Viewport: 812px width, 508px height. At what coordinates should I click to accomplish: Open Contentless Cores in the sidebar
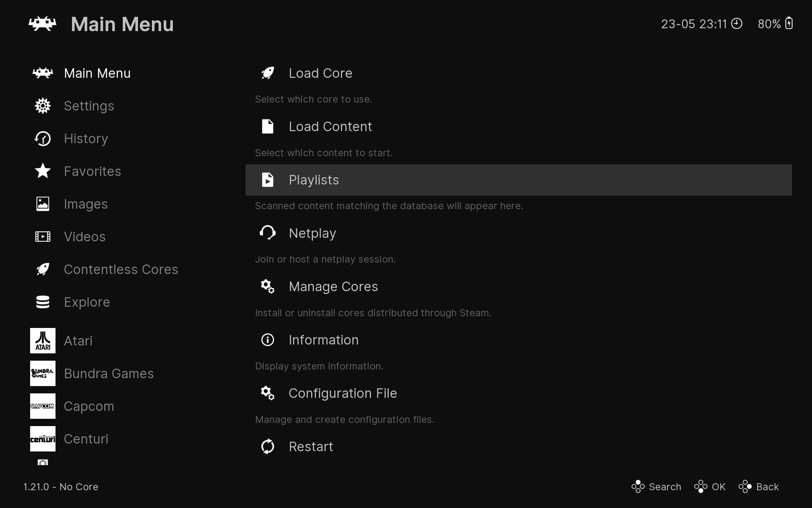click(x=121, y=270)
